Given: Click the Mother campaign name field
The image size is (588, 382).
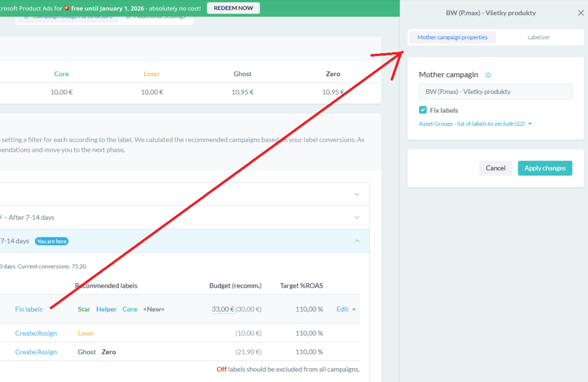Looking at the screenshot, I should tap(495, 92).
